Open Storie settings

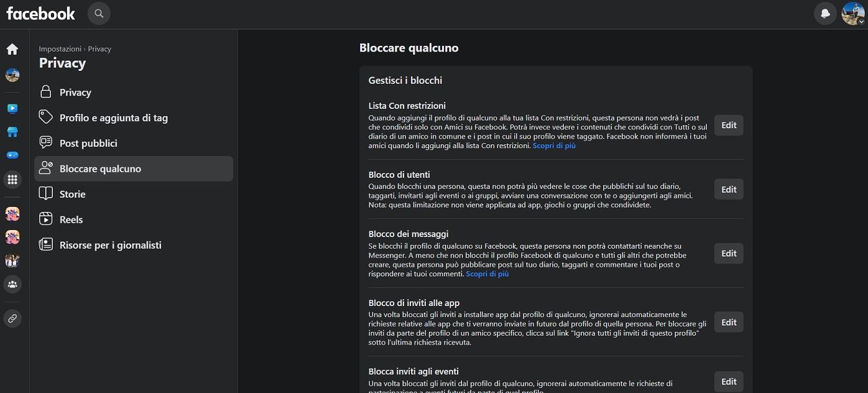(x=133, y=194)
